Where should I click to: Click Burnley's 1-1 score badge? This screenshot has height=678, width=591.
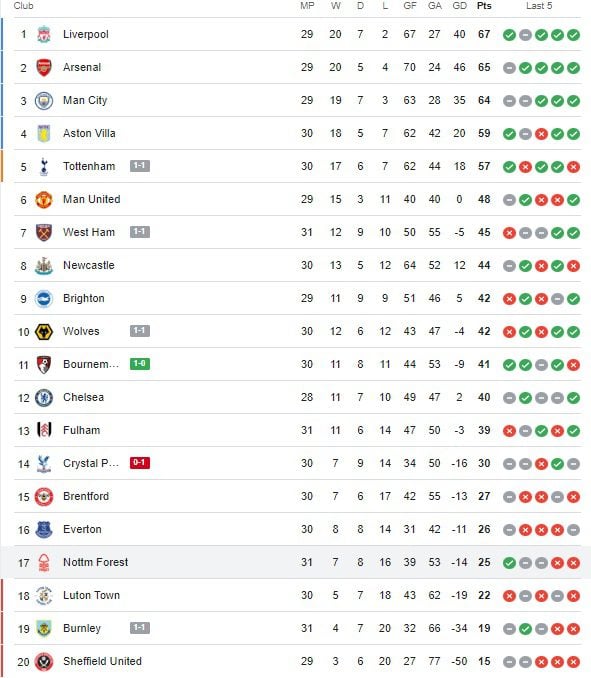[x=140, y=627]
